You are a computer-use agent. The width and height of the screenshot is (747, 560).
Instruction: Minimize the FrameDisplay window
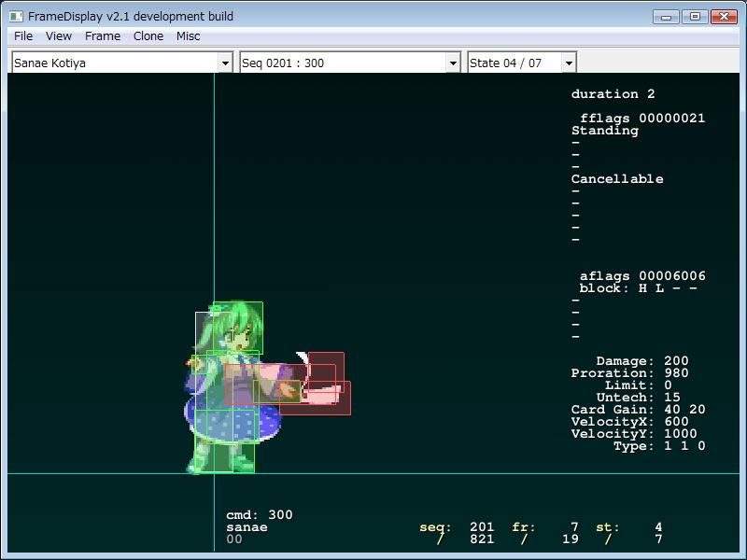(x=665, y=16)
